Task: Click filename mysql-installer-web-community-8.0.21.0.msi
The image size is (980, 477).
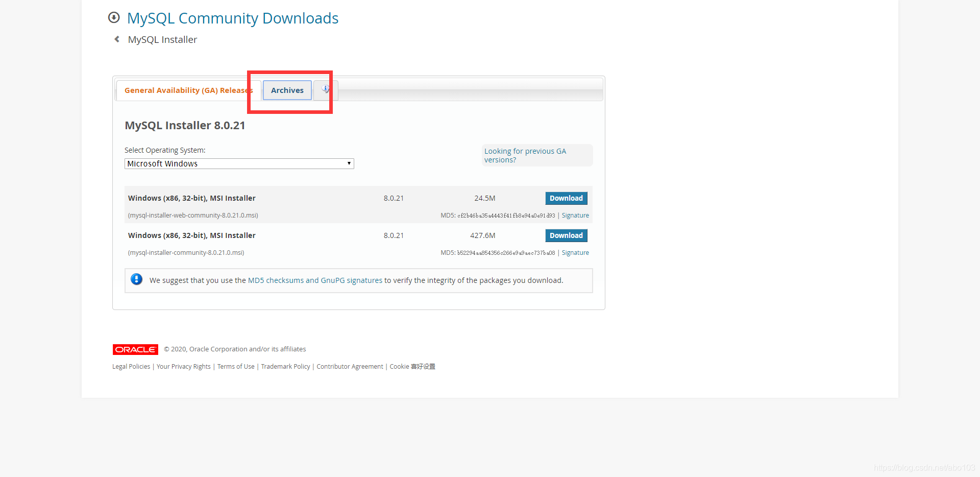Action: pos(193,216)
